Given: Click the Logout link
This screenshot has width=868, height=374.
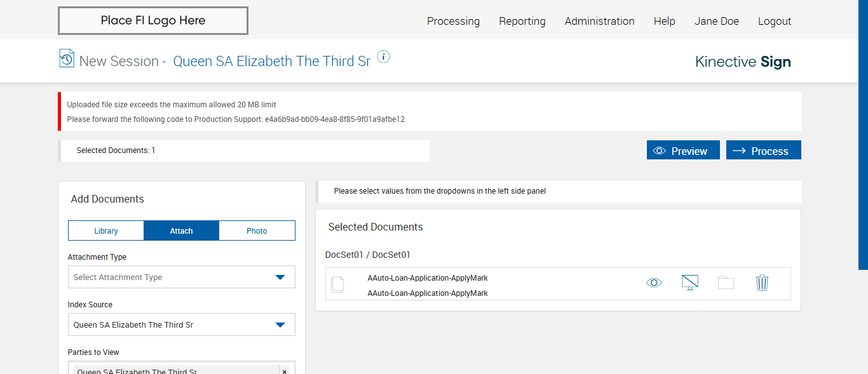Looking at the screenshot, I should (x=774, y=21).
